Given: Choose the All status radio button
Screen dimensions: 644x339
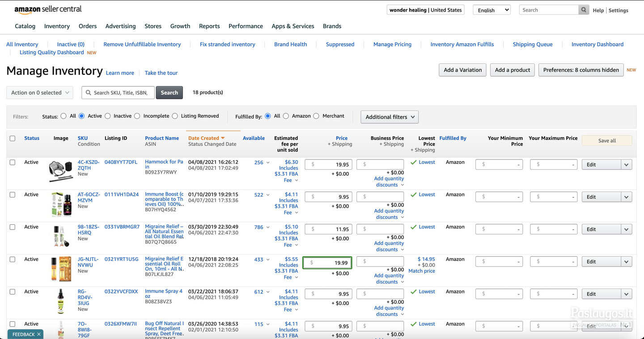Looking at the screenshot, I should (x=64, y=116).
